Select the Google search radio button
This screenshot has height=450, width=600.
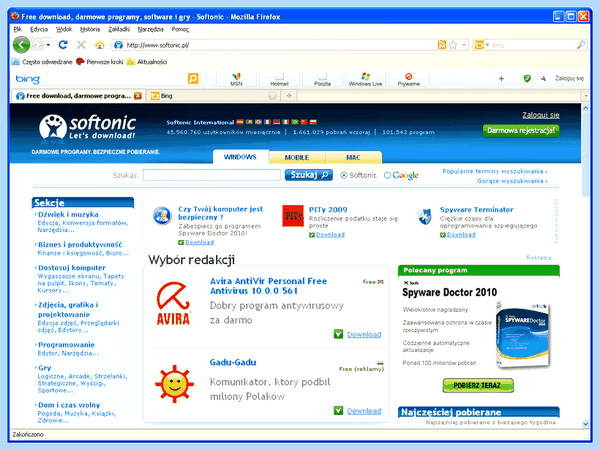pyautogui.click(x=387, y=175)
